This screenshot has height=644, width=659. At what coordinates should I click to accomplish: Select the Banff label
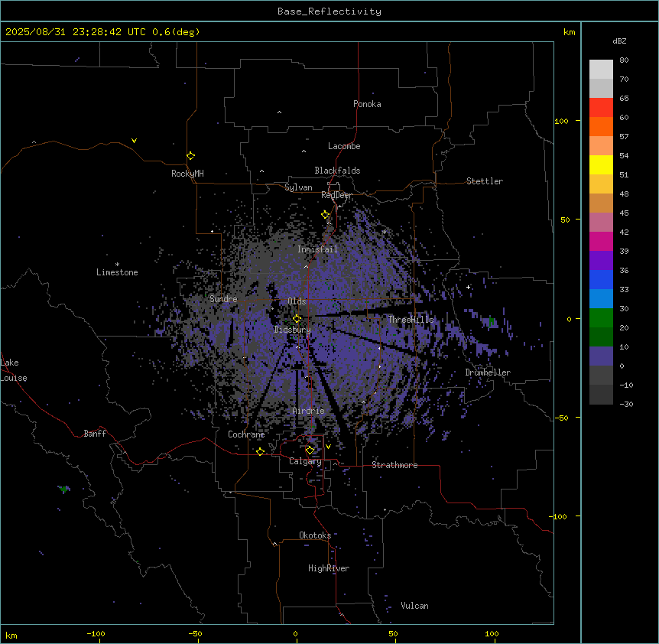tap(95, 434)
